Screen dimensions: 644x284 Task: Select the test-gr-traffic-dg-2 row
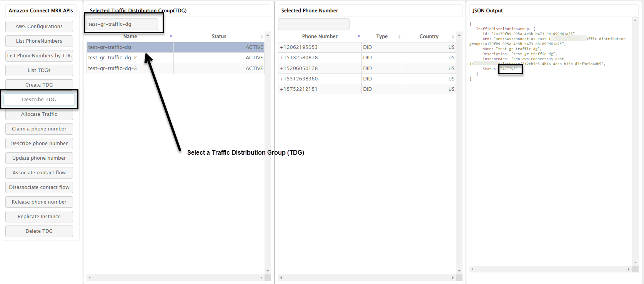point(175,58)
